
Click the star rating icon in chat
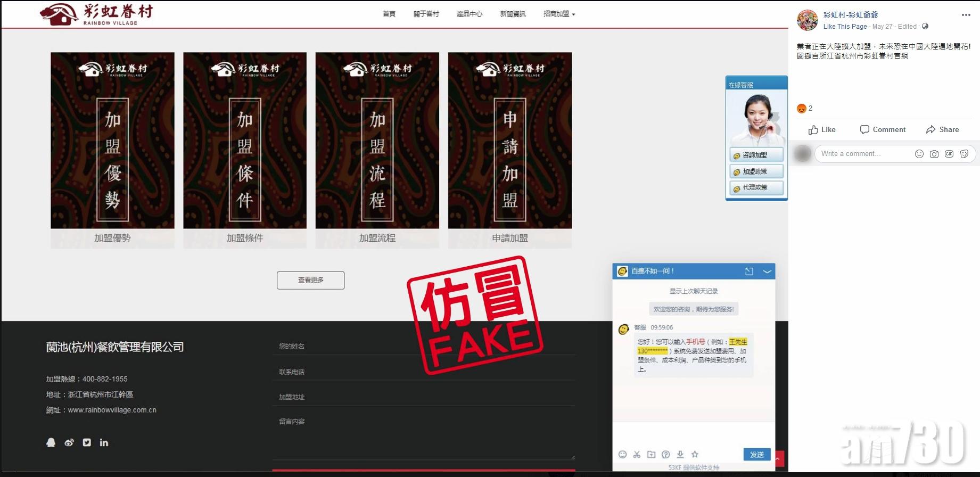[x=695, y=454]
